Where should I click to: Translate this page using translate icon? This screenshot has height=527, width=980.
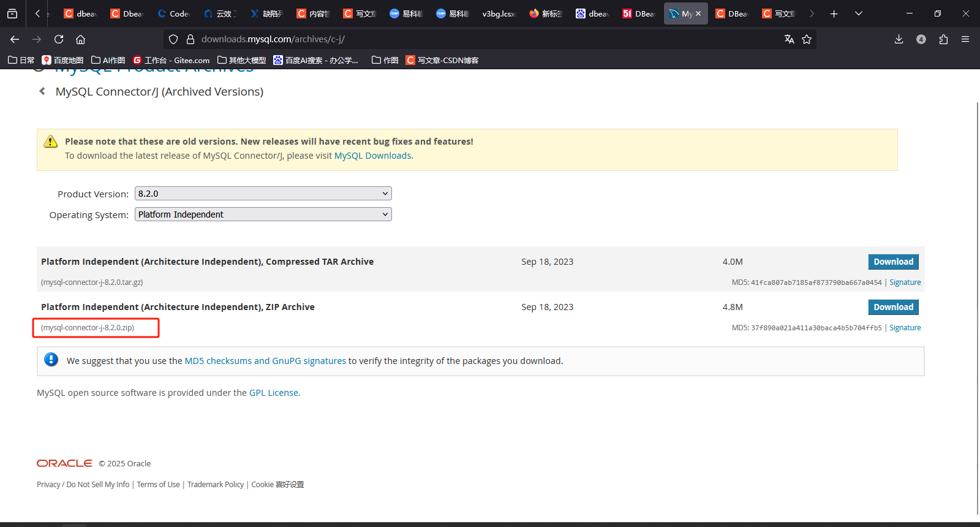[790, 39]
